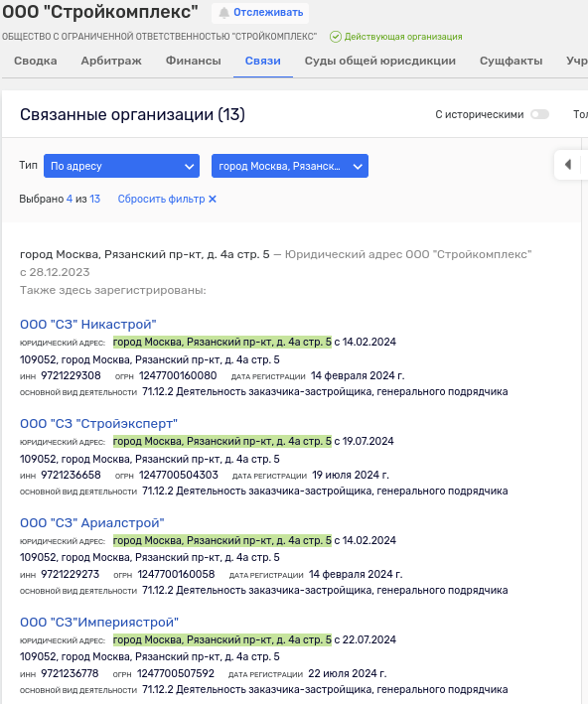Viewport: 588px width, 704px height.
Task: Open the город Москва, Рязанск... address dropdown
Action: (290, 166)
